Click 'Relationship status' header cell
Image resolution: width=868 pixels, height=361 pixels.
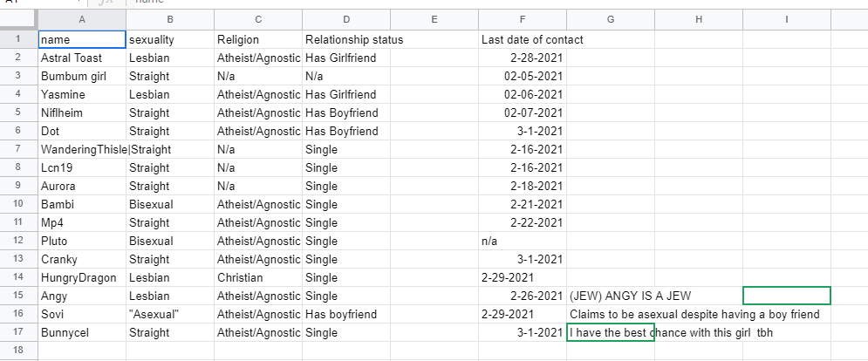coord(346,39)
